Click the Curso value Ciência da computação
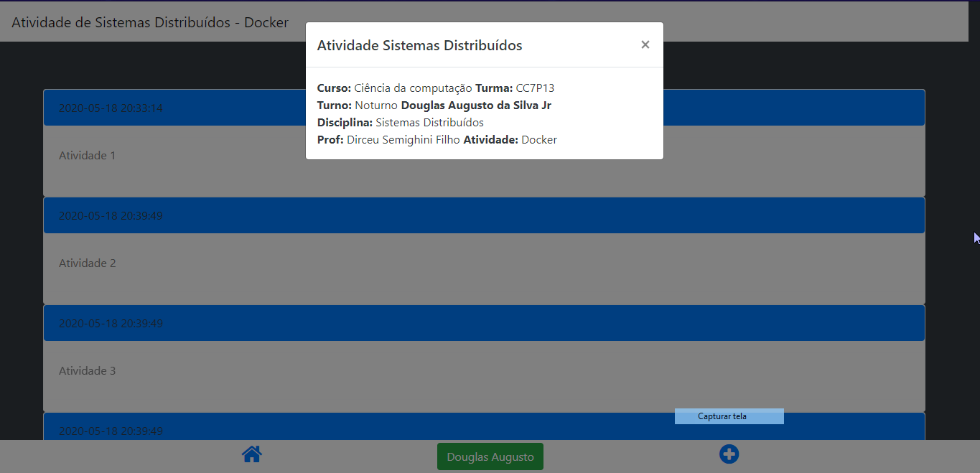The image size is (980, 473). click(413, 88)
